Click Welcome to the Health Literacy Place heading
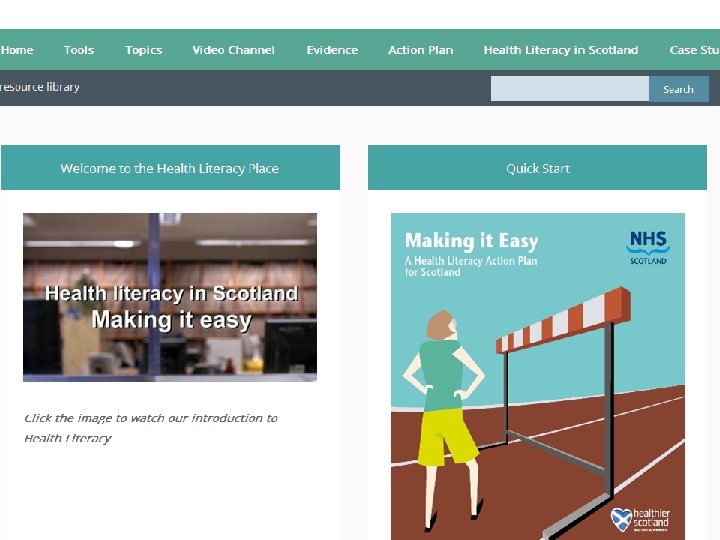This screenshot has width=720, height=540. (x=170, y=168)
